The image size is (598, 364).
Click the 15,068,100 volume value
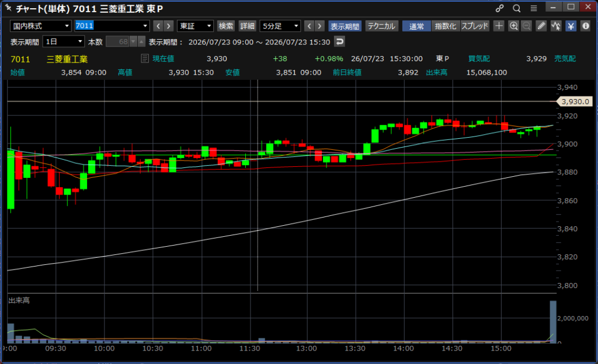[486, 72]
